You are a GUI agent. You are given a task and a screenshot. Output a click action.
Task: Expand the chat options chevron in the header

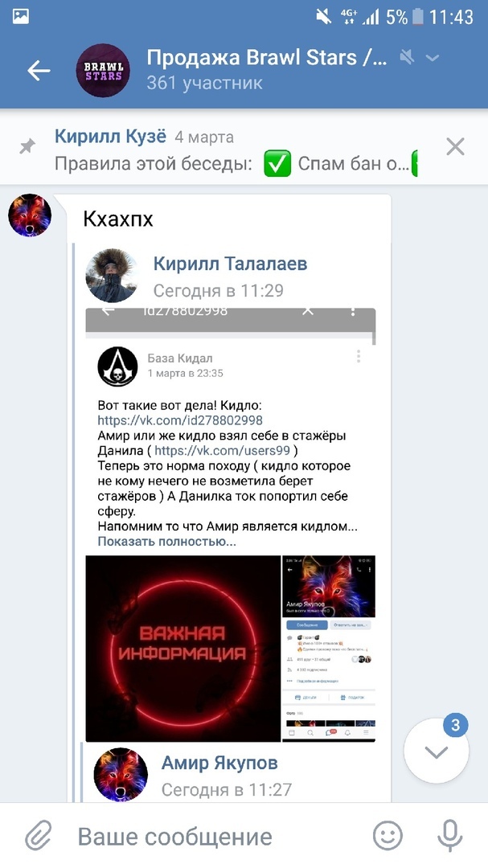[x=432, y=58]
